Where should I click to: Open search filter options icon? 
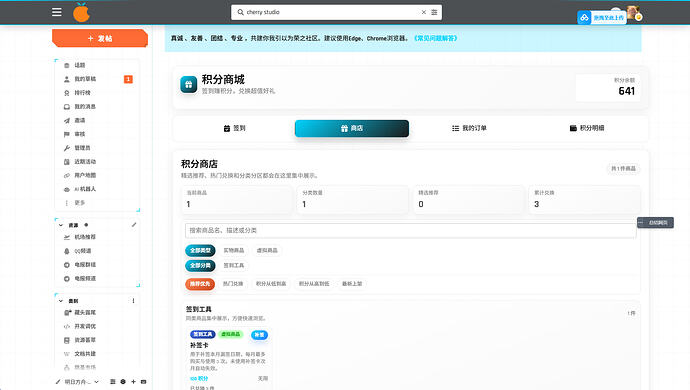(434, 12)
